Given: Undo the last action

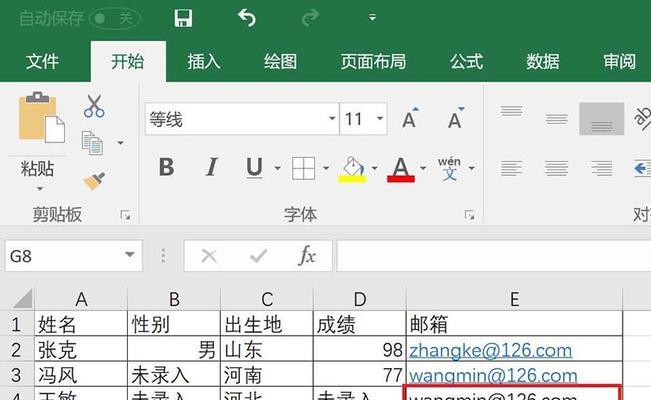Looking at the screenshot, I should (x=247, y=18).
